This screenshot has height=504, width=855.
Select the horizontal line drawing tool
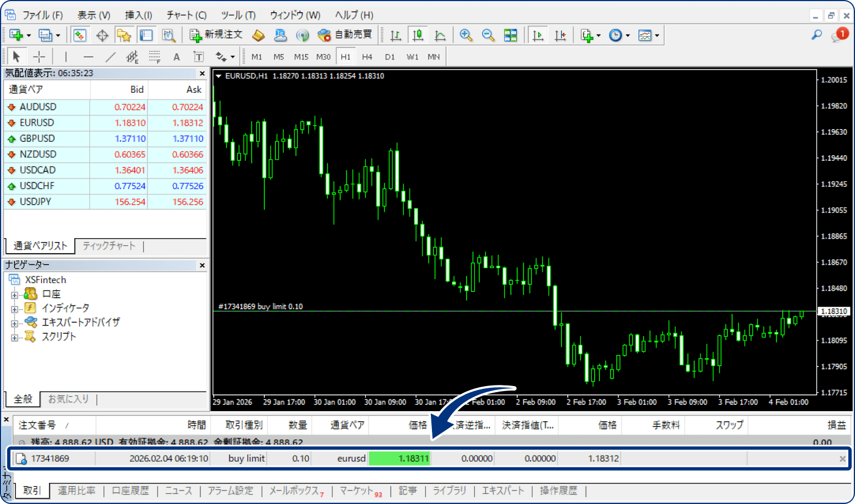(x=88, y=57)
